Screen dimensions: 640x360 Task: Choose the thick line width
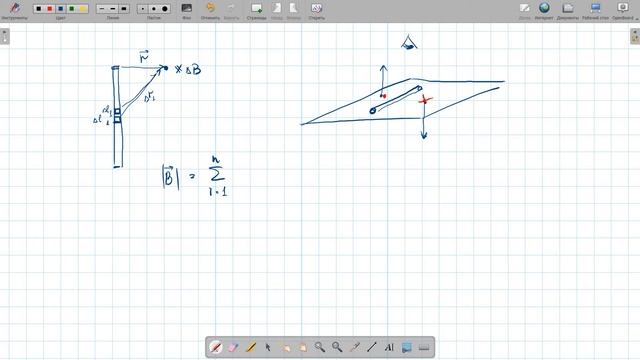point(124,9)
